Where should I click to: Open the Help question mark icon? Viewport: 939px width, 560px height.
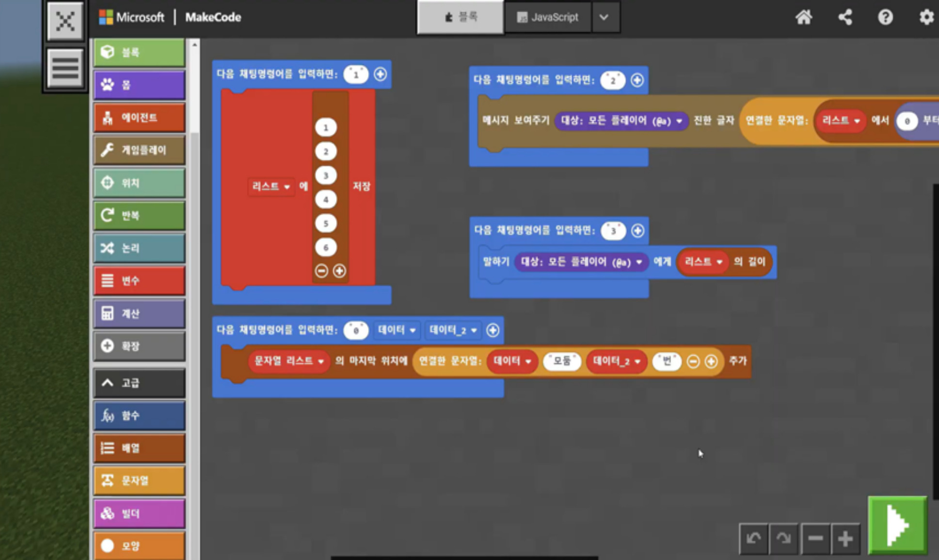(885, 17)
